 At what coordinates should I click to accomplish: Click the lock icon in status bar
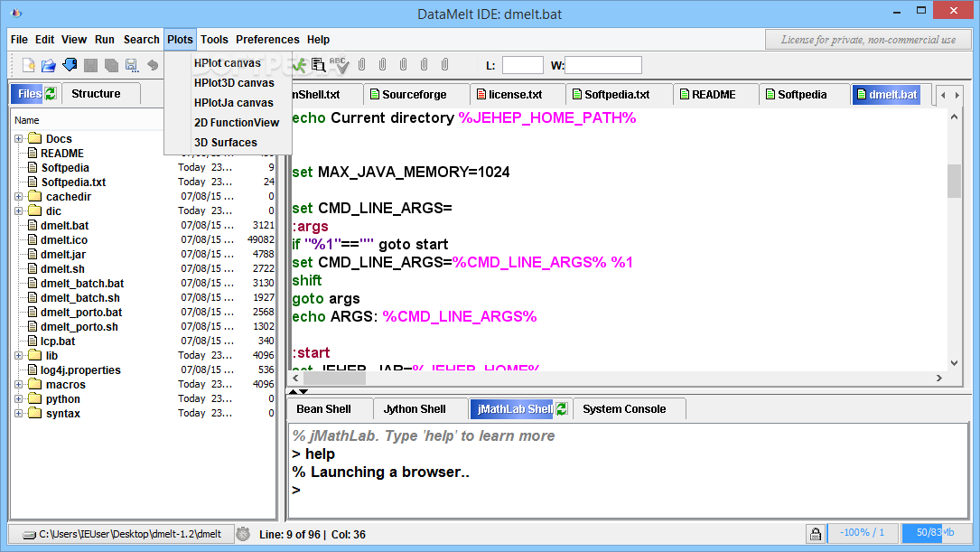click(x=816, y=533)
